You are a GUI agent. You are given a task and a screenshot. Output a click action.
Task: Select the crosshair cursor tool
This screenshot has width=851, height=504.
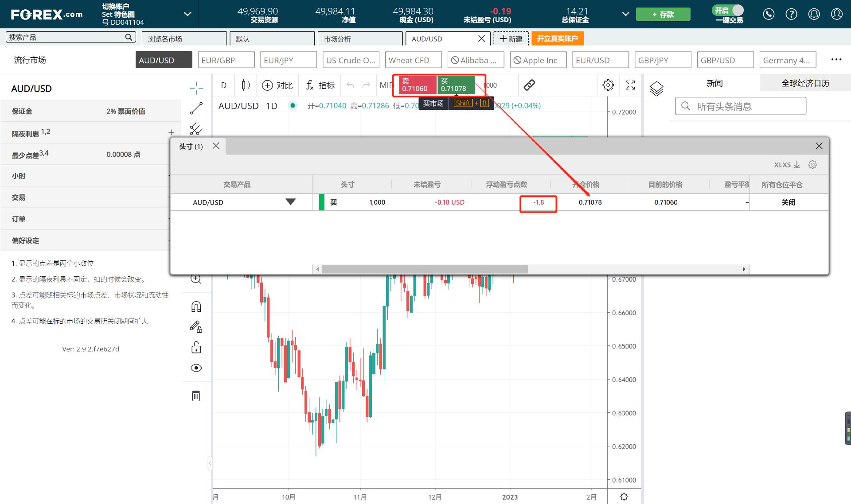click(196, 89)
